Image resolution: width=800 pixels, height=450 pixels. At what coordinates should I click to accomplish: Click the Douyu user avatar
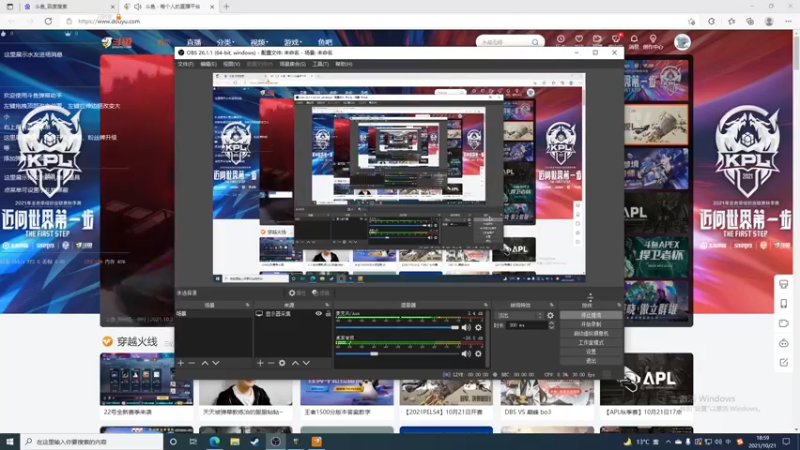682,42
